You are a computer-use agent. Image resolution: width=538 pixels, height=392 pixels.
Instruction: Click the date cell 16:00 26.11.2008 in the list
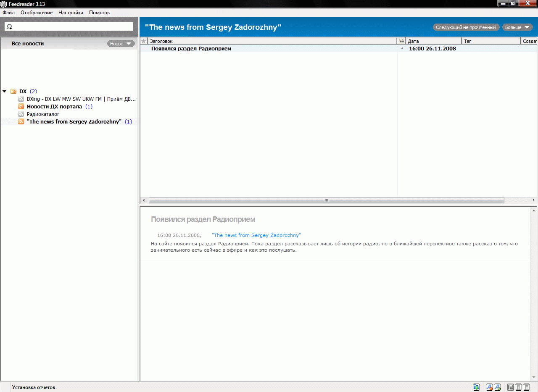[x=433, y=49]
